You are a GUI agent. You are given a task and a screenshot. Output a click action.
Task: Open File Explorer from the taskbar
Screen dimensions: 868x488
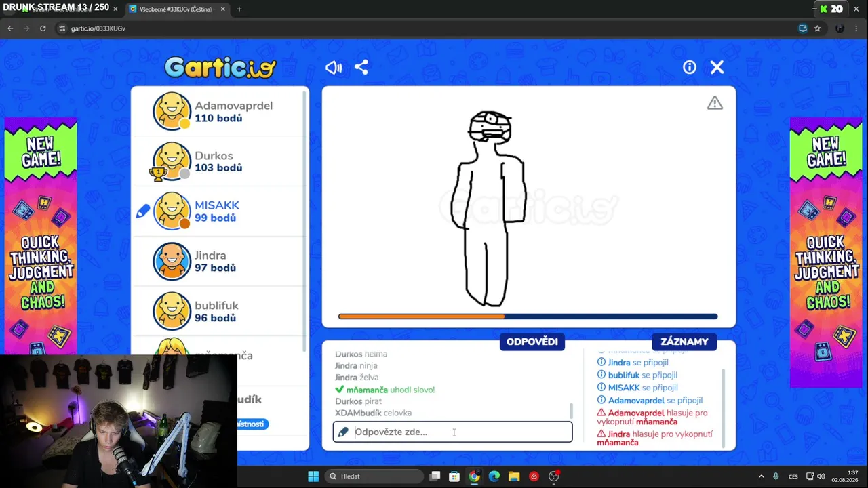coord(514,476)
